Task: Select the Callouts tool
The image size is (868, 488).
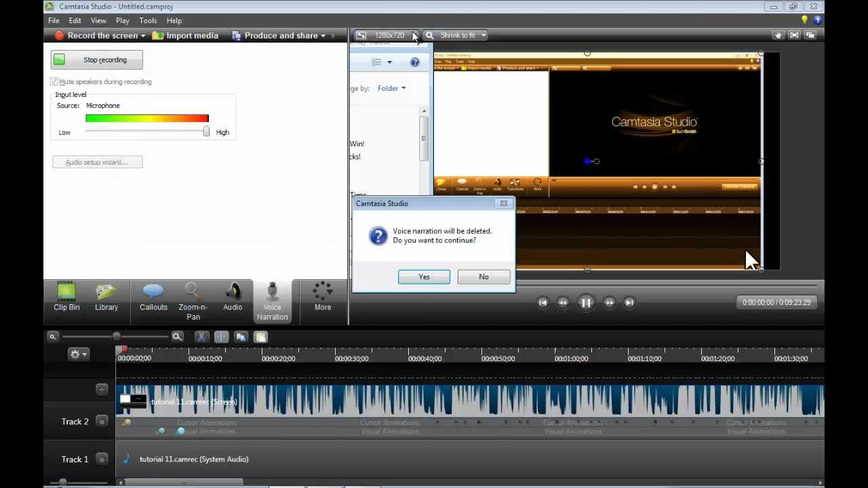Action: (x=153, y=297)
